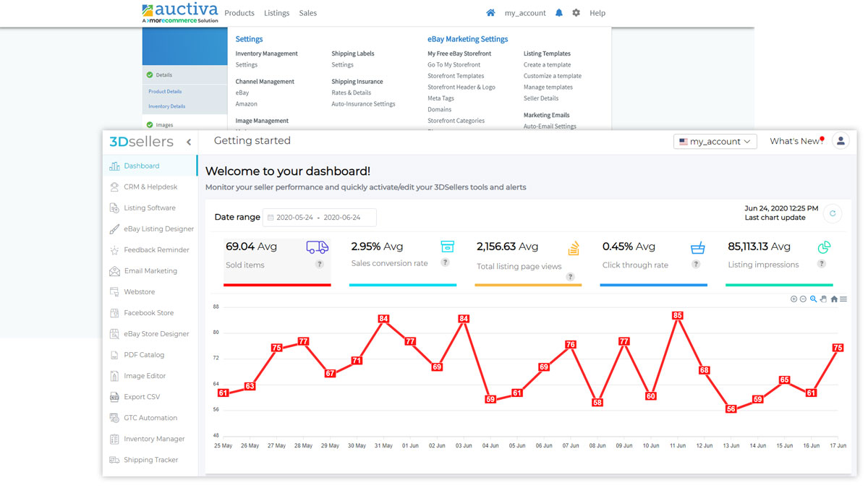Select the Sold items metric card
This screenshot has height=488, width=868.
click(277, 262)
